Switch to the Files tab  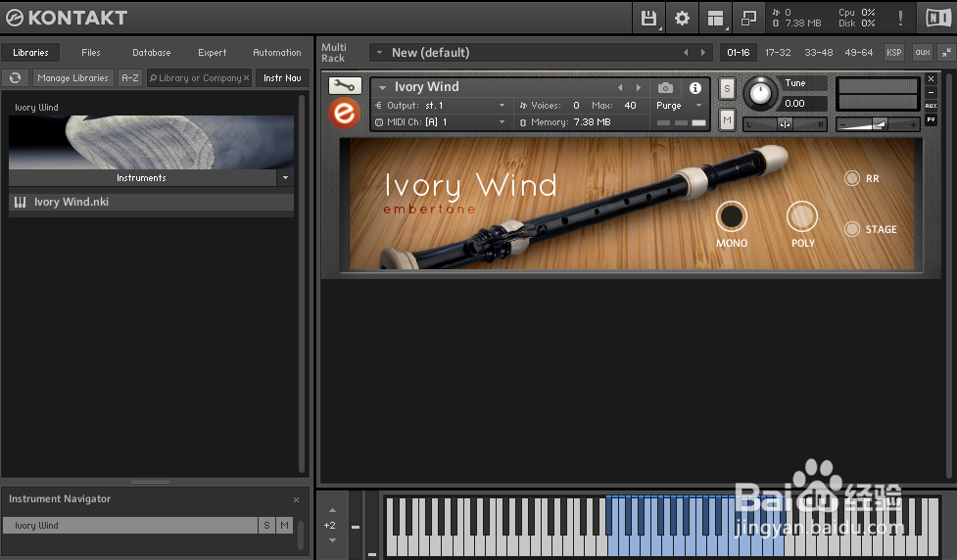[x=91, y=53]
